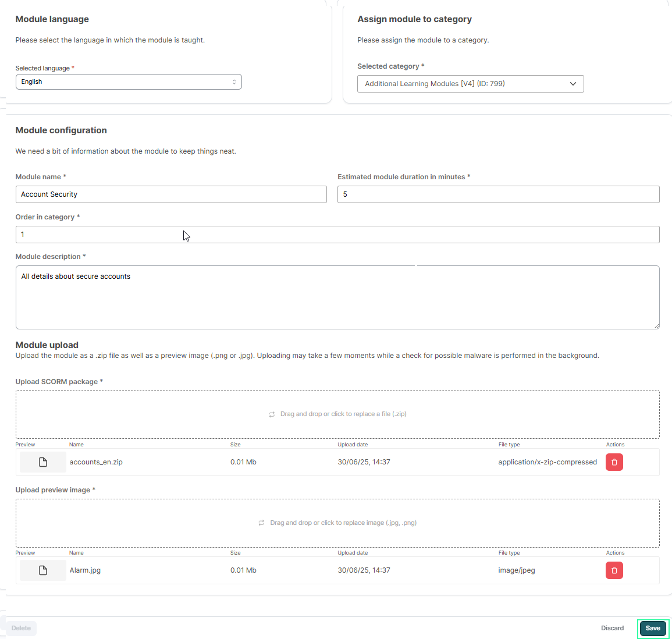Discard the module changes

[x=612, y=629]
